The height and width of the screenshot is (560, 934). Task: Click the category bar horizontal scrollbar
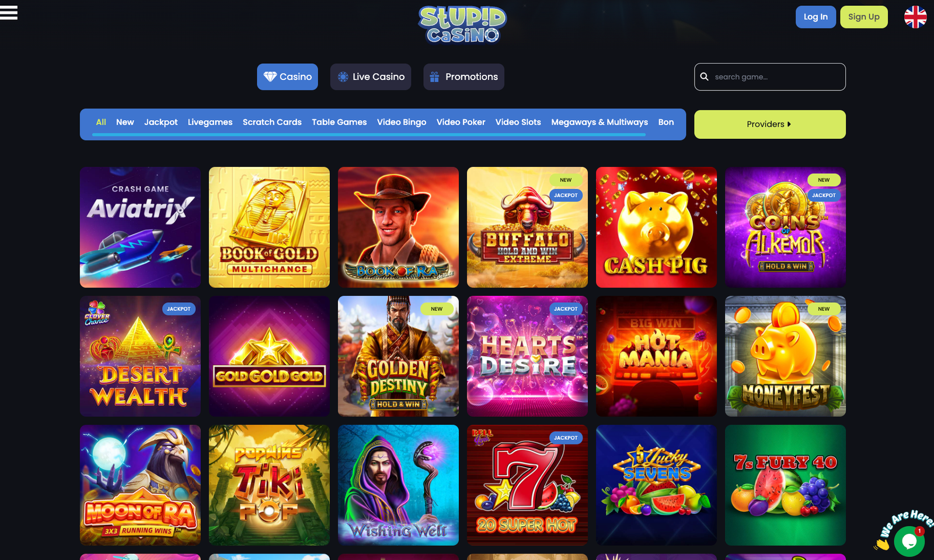coord(369,135)
